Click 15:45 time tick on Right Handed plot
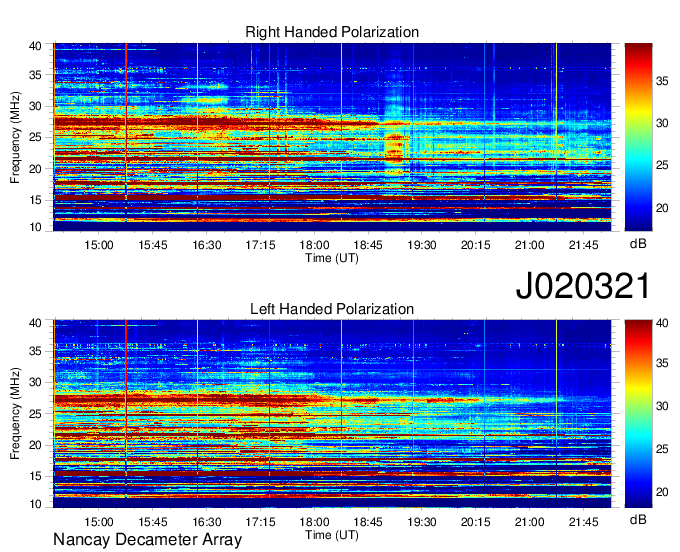The height and width of the screenshot is (552, 680). tap(153, 245)
